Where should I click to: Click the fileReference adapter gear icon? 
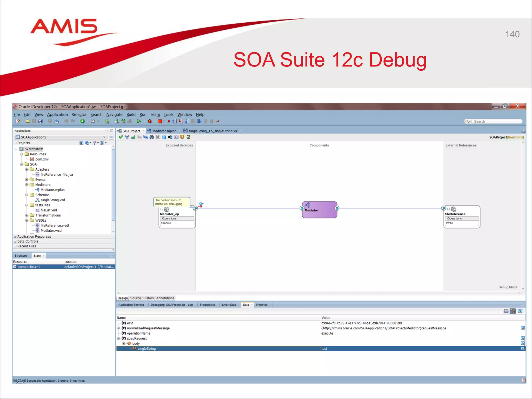454,209
